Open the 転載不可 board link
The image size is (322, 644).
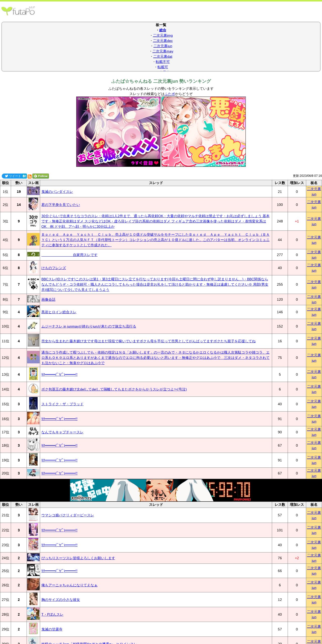pyautogui.click(x=163, y=62)
